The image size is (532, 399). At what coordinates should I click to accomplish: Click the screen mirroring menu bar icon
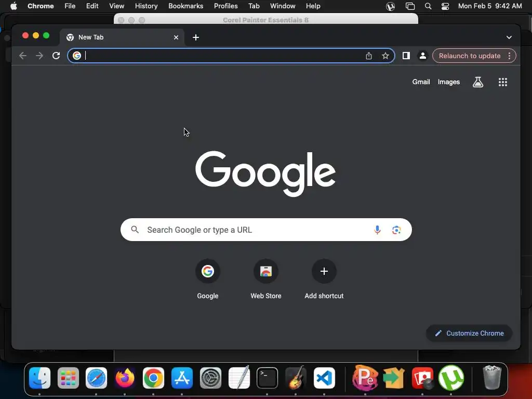(410, 6)
